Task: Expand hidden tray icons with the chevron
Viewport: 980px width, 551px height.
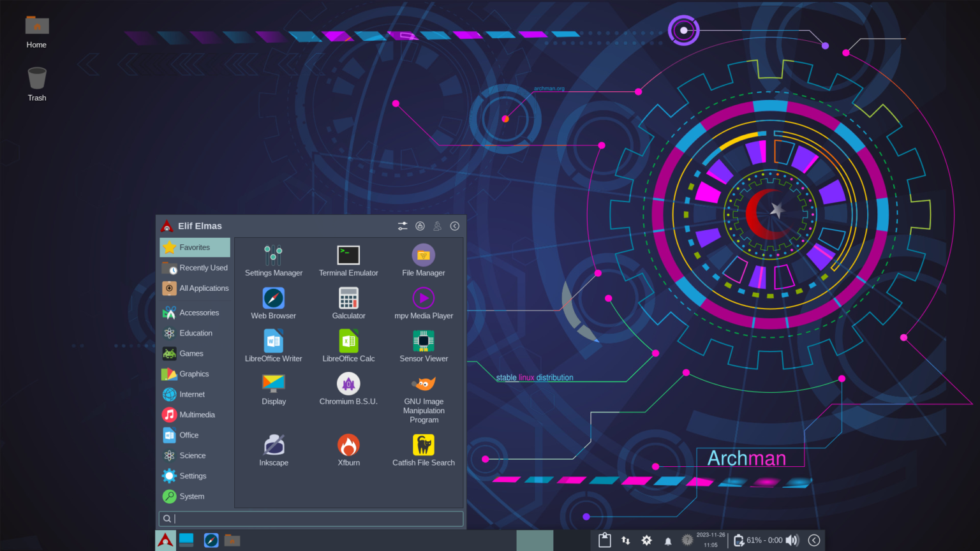Action: [x=814, y=540]
